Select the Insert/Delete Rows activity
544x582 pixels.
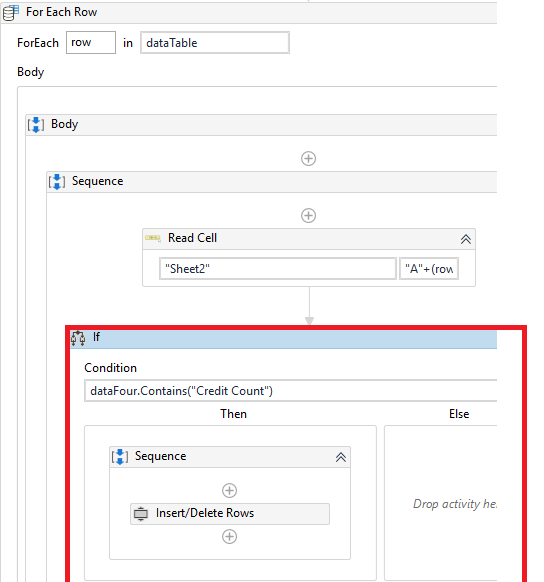[230, 514]
